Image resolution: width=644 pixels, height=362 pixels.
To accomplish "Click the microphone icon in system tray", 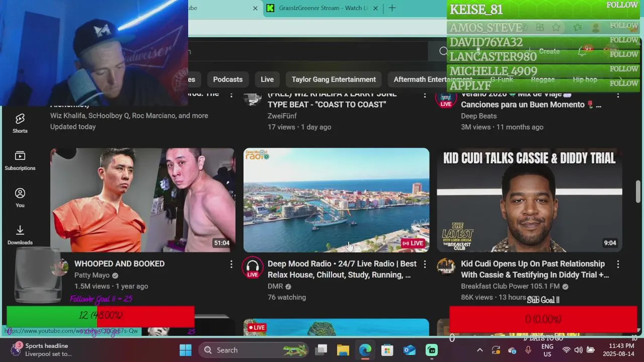I will click(528, 350).
